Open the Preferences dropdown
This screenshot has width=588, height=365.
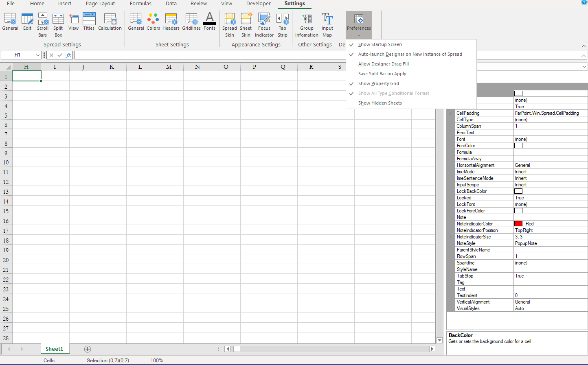(x=359, y=25)
